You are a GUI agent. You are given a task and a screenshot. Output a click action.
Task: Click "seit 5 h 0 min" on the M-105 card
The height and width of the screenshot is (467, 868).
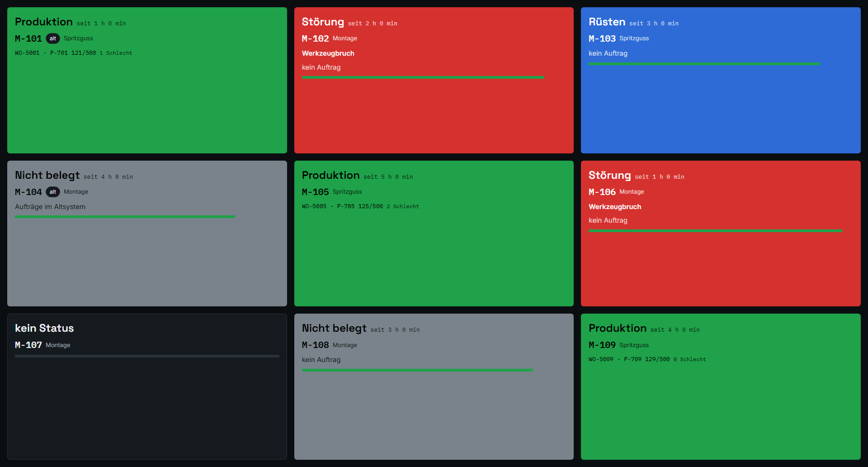pyautogui.click(x=388, y=177)
